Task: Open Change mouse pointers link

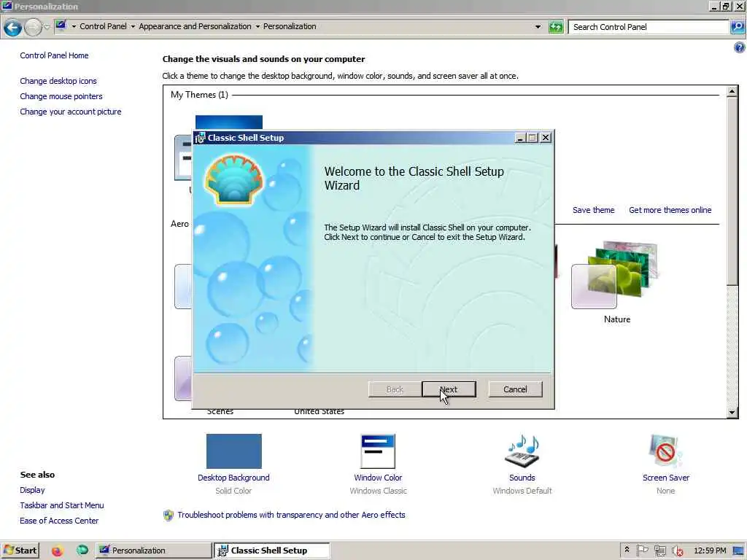Action: point(61,96)
